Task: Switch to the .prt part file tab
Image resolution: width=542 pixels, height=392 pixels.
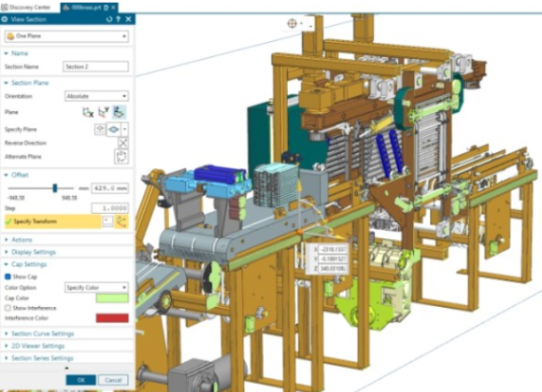Action: (90, 7)
